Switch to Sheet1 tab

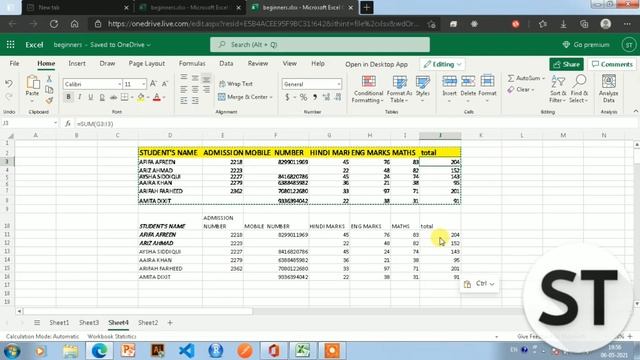point(59,322)
